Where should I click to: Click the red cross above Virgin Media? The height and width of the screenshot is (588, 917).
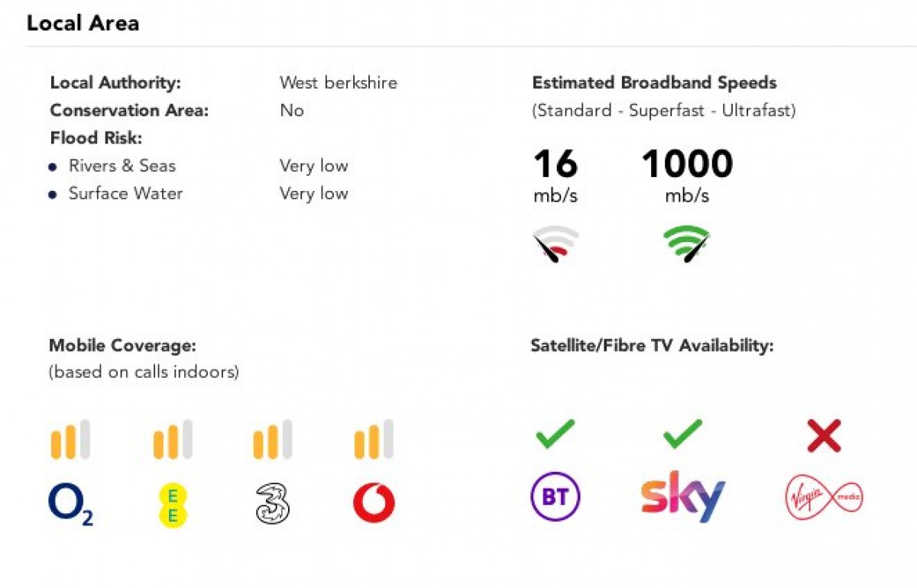click(824, 435)
